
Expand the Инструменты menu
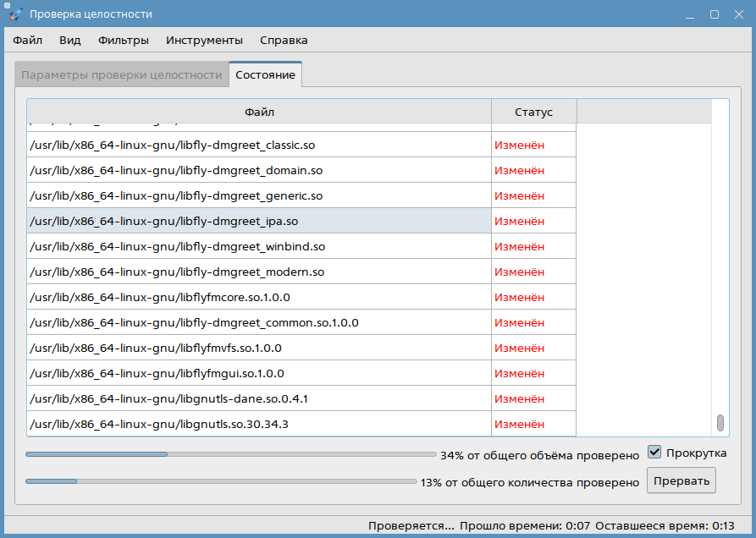(x=204, y=40)
